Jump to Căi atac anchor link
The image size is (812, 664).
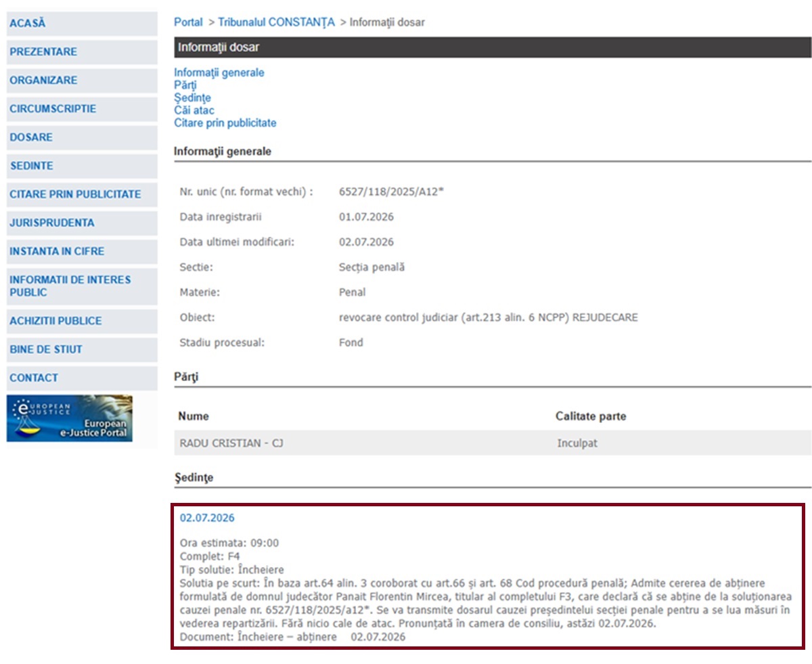[194, 110]
